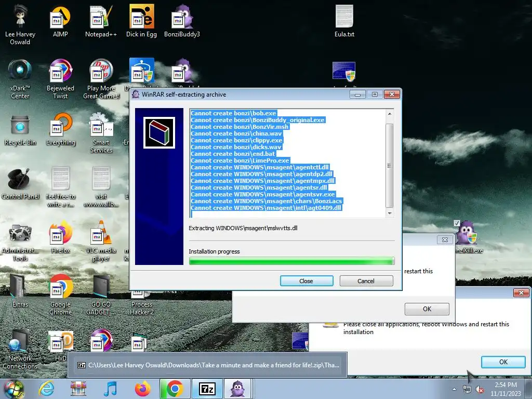Select the 'visit www.wallb...' file icon

pos(101,187)
